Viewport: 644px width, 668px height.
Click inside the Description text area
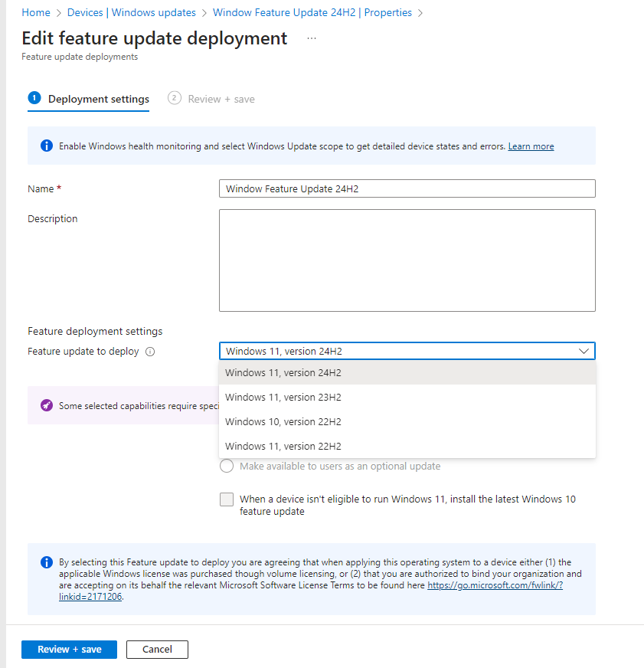click(407, 260)
